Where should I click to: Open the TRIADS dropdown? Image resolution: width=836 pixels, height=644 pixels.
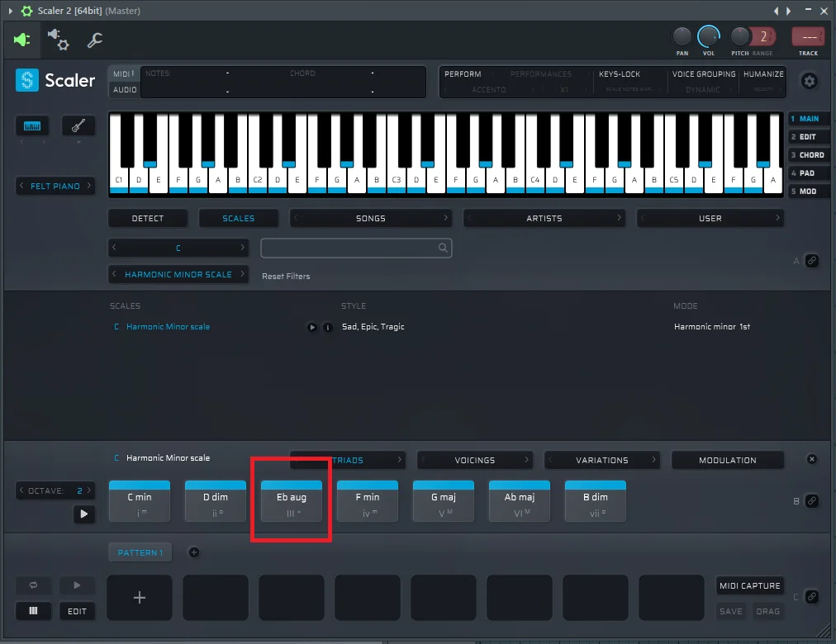(348, 460)
